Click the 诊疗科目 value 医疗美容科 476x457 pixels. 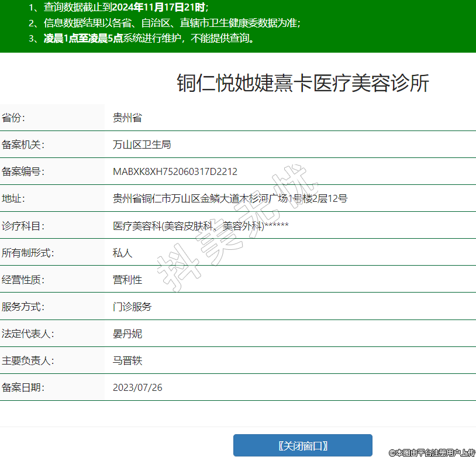[200, 226]
